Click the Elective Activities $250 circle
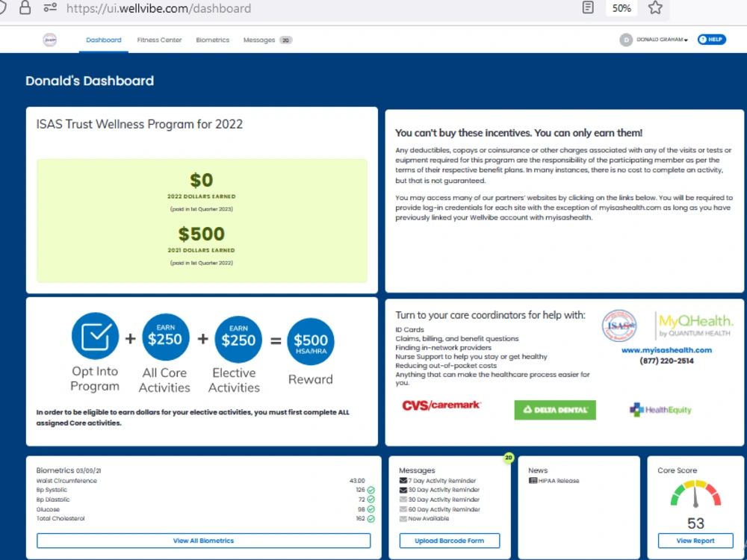 point(238,339)
